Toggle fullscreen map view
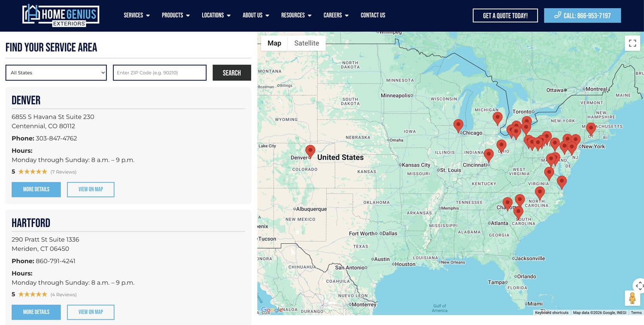The height and width of the screenshot is (325, 644). [632, 43]
